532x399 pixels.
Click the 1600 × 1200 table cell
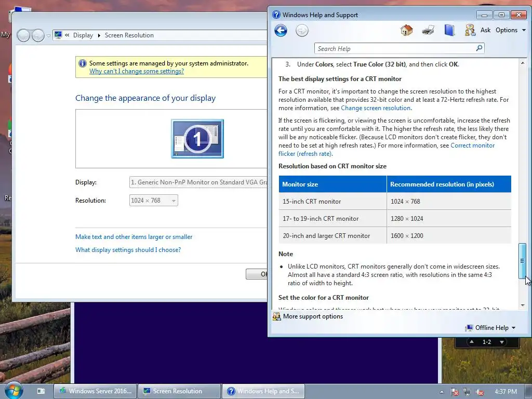[449, 235]
